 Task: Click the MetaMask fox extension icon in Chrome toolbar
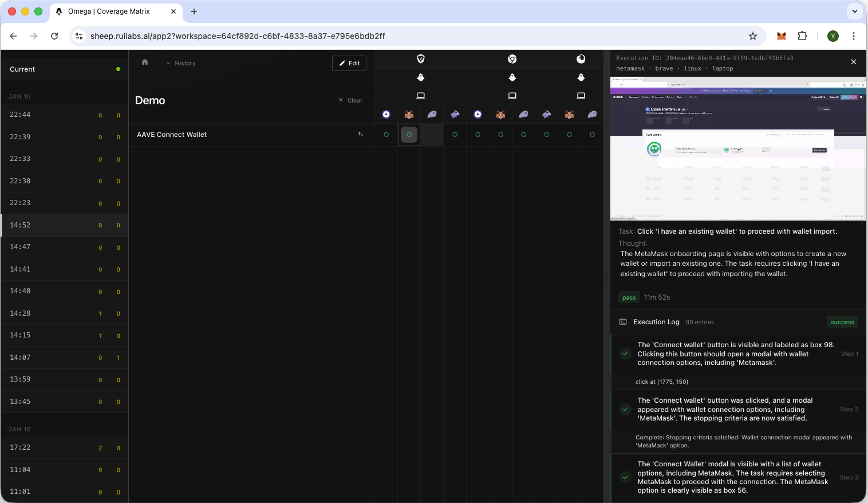tap(781, 36)
